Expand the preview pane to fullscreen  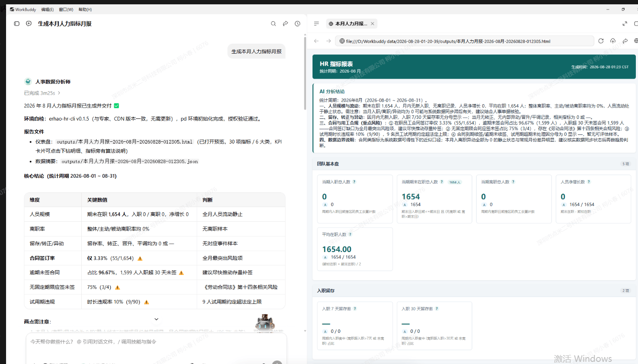pyautogui.click(x=625, y=24)
